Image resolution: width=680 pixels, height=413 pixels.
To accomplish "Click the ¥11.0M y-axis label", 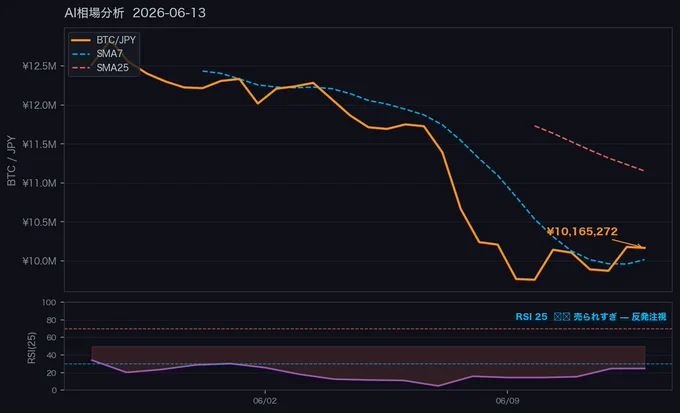I will [x=39, y=183].
